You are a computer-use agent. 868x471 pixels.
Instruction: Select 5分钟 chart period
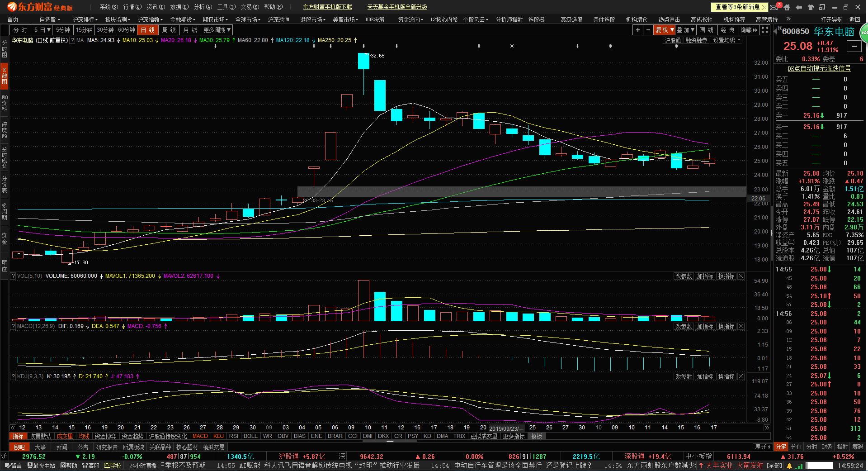tap(63, 30)
